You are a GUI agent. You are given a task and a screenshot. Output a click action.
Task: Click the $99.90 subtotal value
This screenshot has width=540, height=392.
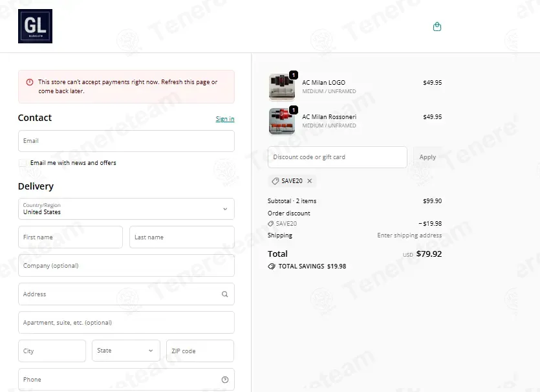point(432,201)
